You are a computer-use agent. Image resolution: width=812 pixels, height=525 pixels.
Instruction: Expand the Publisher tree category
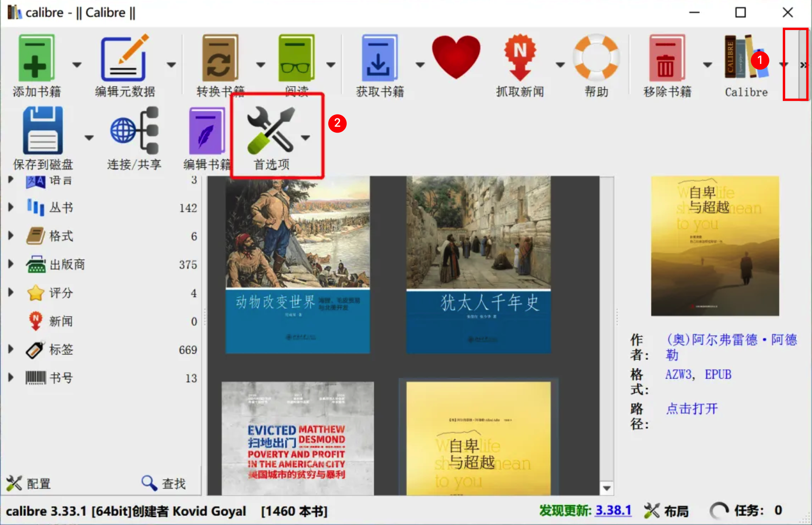click(11, 264)
